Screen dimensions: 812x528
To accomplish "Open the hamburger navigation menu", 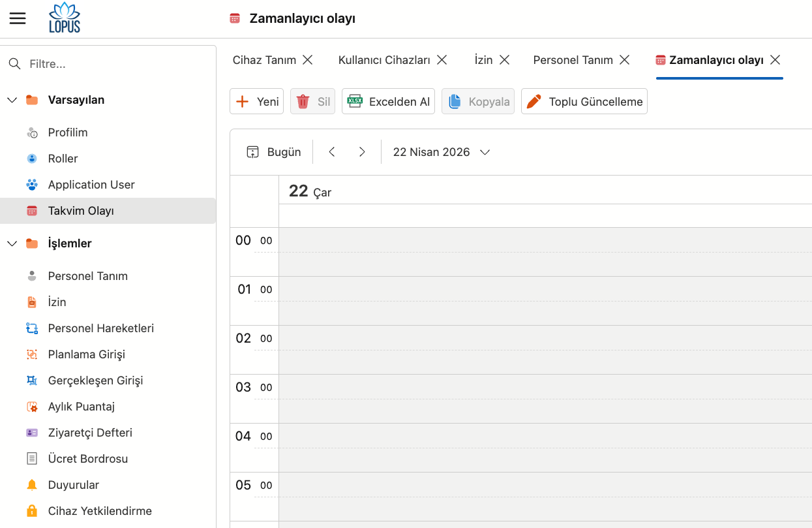I will coord(18,18).
